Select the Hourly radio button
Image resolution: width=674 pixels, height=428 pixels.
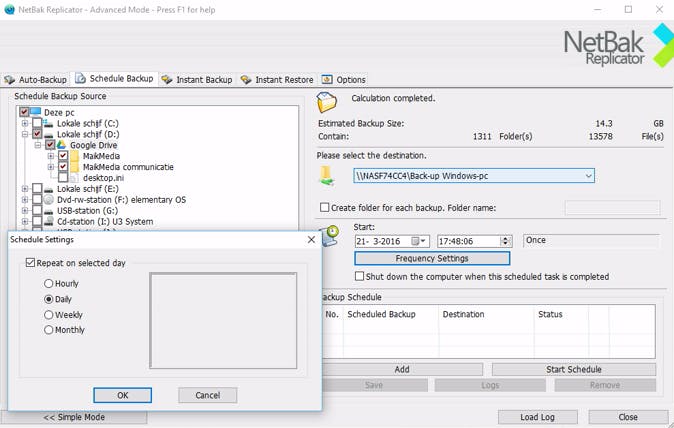click(49, 284)
